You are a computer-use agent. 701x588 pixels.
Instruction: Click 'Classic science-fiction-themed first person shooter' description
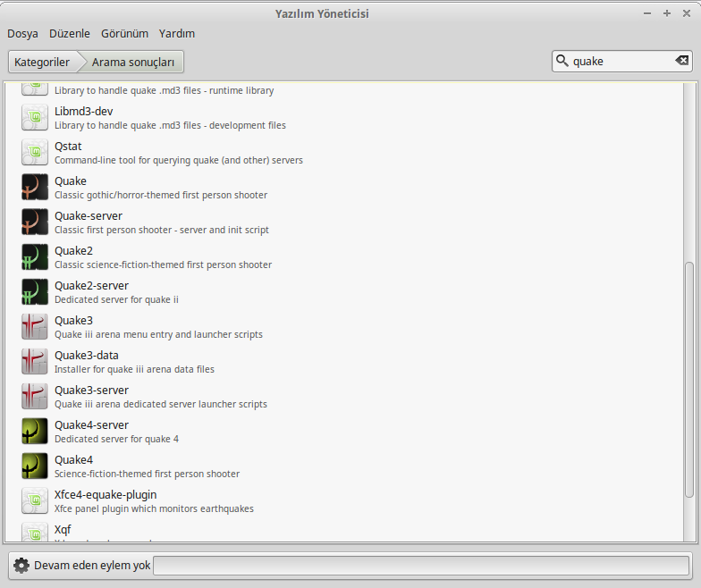coord(163,265)
